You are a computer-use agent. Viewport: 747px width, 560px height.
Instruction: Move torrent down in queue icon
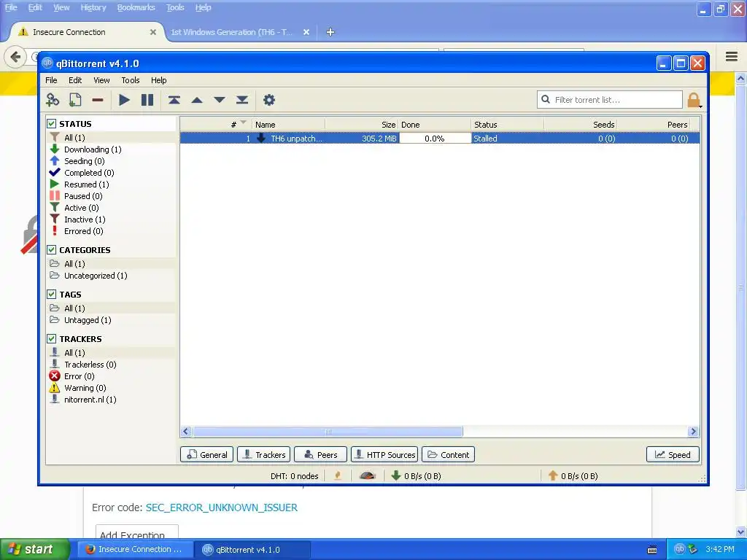[219, 100]
